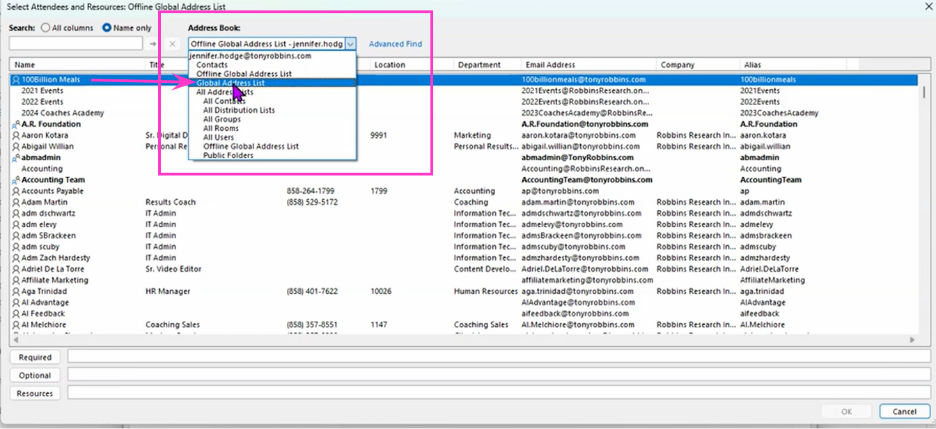Click the person icon beside adm scuby

(16, 246)
